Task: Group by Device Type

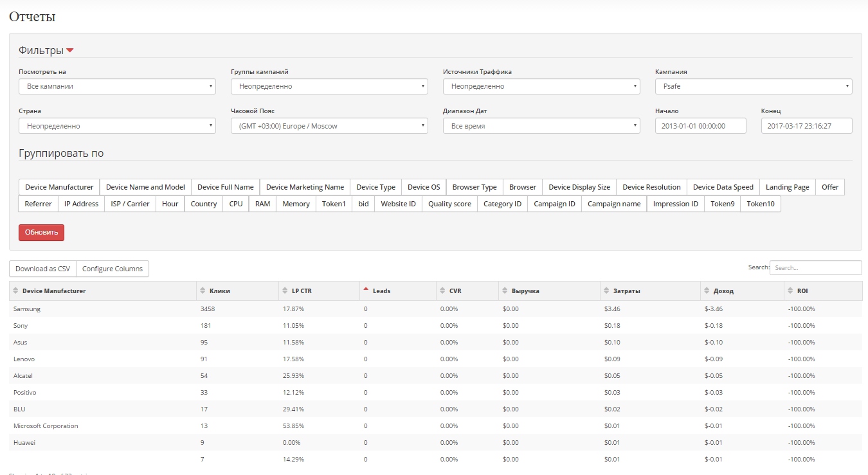Action: pyautogui.click(x=376, y=187)
